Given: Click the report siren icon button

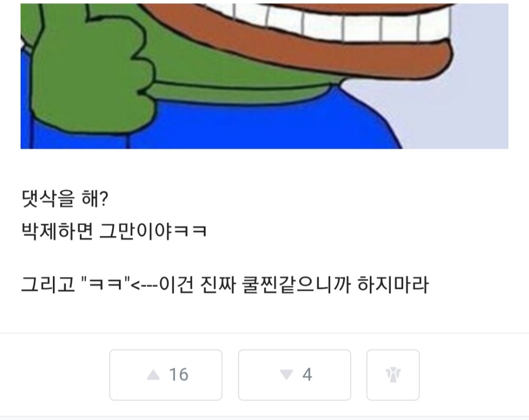Looking at the screenshot, I should (393, 375).
